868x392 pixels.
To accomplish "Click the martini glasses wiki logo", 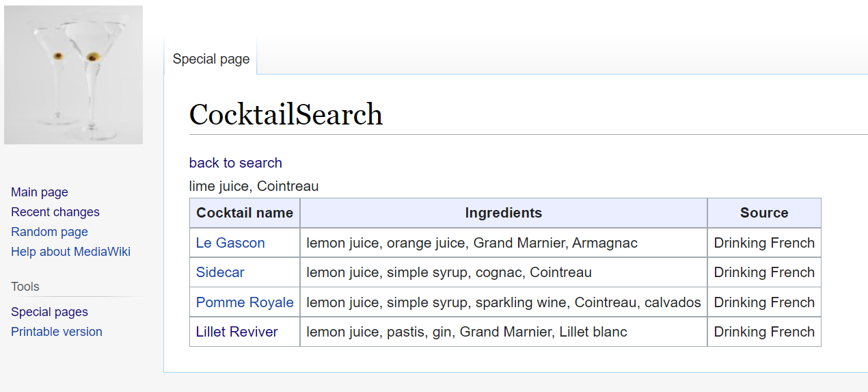I will click(73, 75).
